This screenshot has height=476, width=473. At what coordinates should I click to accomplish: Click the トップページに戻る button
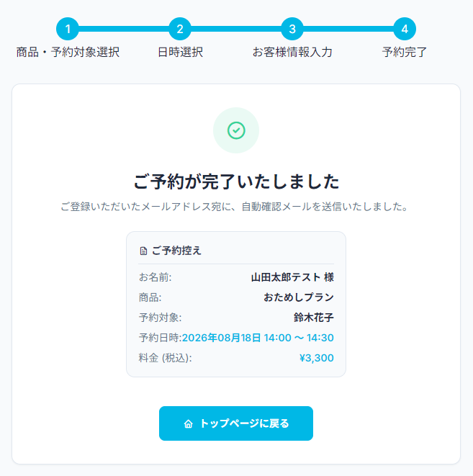click(236, 423)
